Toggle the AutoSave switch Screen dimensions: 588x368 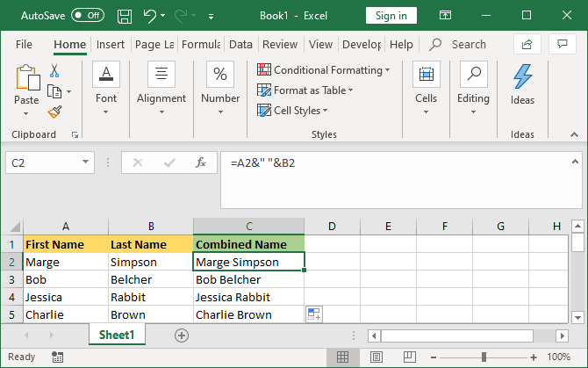[88, 16]
